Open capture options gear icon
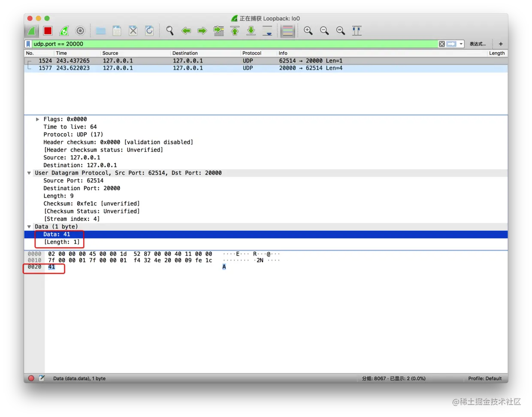 [80, 31]
